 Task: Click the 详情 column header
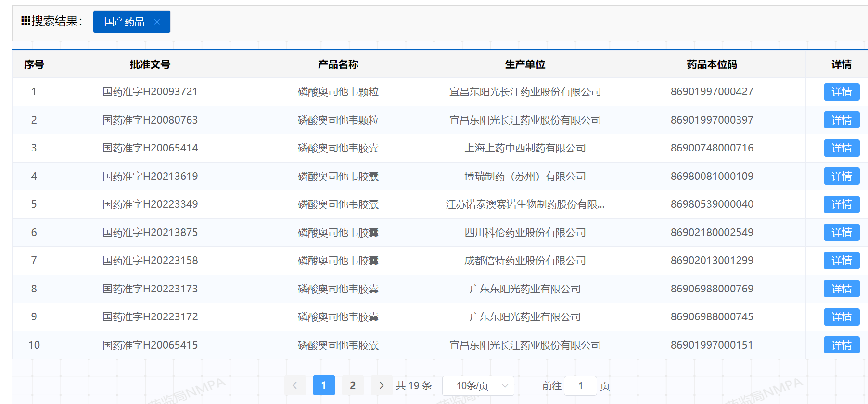tap(842, 64)
